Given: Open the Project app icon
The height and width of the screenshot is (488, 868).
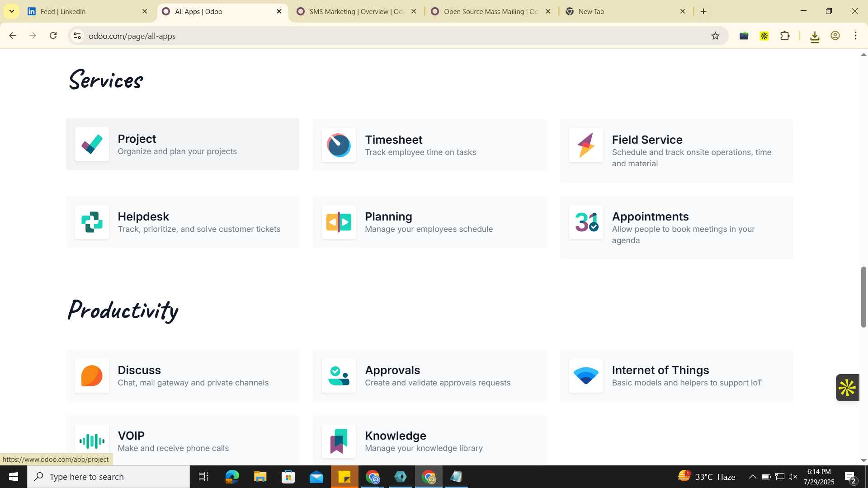Looking at the screenshot, I should tap(92, 145).
